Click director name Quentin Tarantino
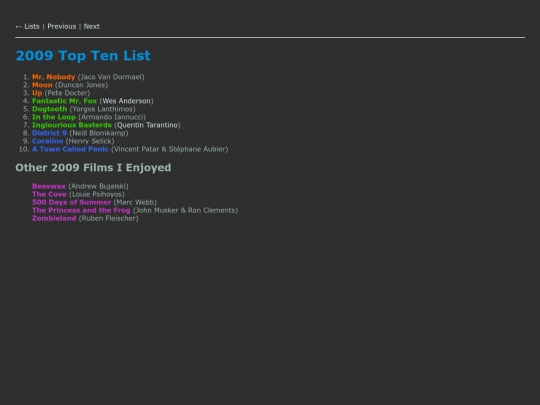 (147, 125)
